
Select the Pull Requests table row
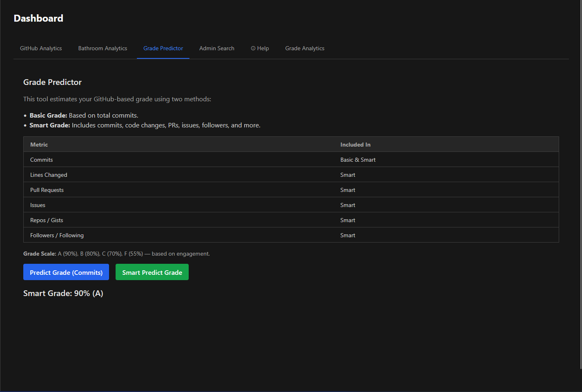pyautogui.click(x=291, y=190)
